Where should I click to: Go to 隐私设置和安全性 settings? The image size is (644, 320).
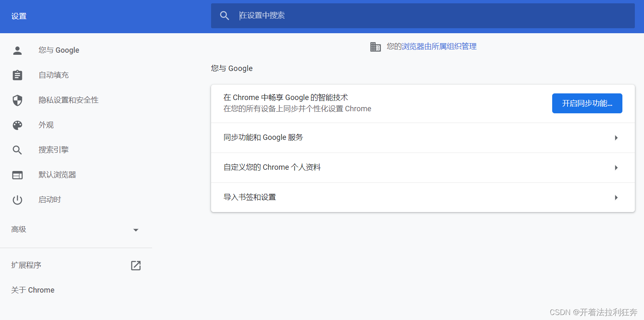click(x=69, y=100)
